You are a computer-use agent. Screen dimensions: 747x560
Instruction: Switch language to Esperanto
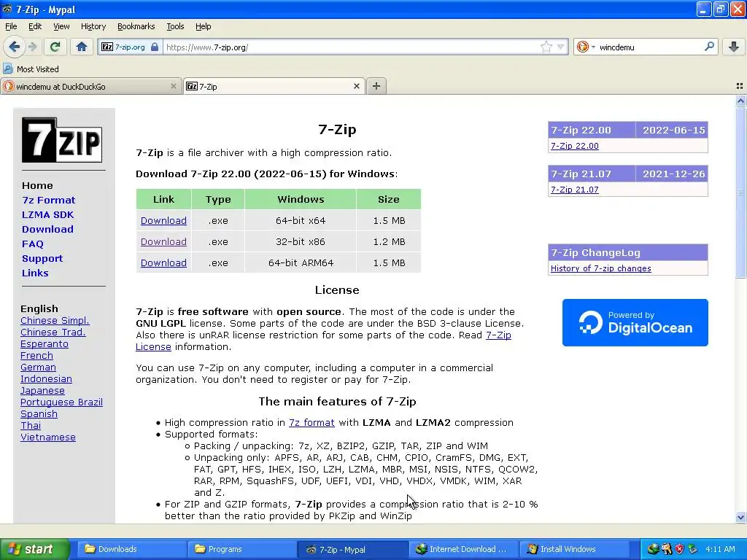pyautogui.click(x=44, y=344)
